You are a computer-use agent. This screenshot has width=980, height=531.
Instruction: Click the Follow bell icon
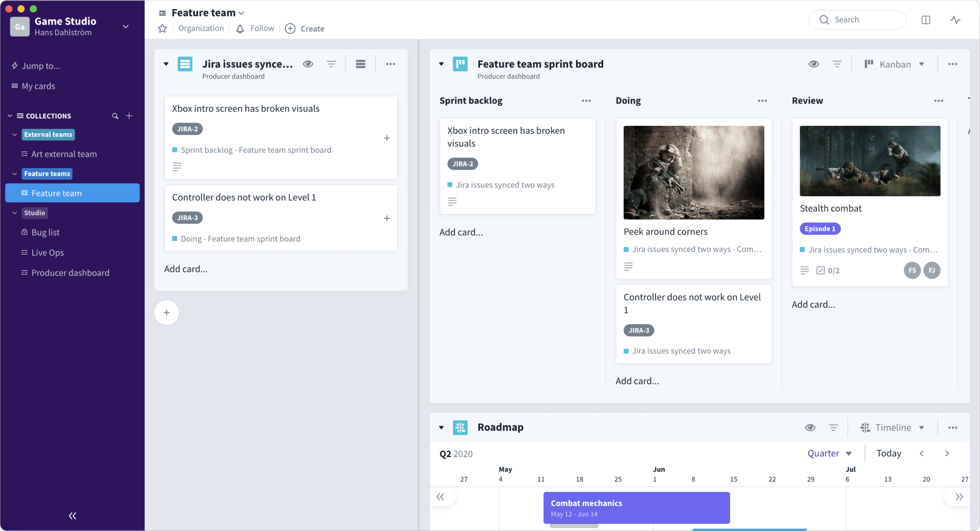click(x=240, y=28)
